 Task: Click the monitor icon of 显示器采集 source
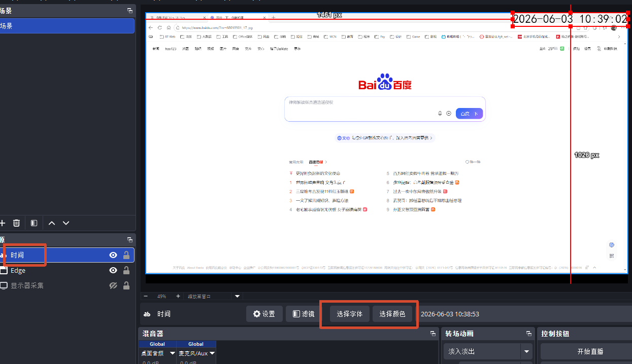[4, 286]
